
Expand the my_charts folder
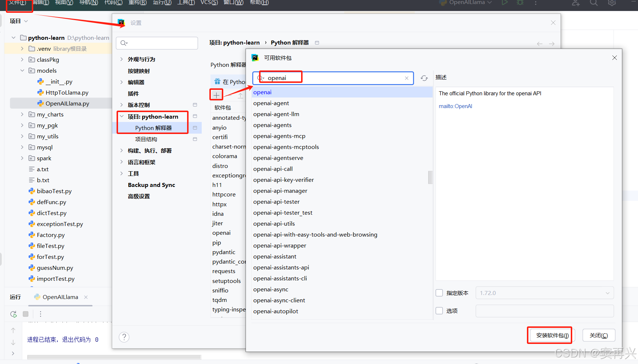tap(22, 114)
